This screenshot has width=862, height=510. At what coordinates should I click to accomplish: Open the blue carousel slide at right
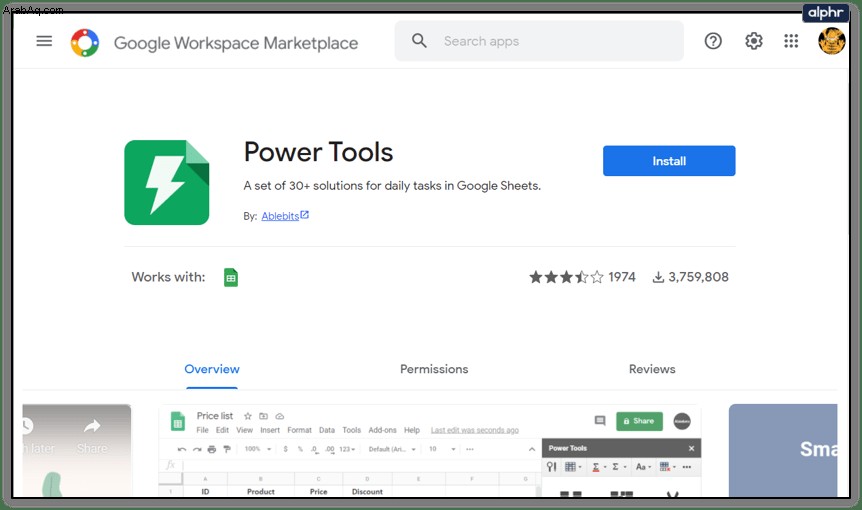click(x=783, y=451)
